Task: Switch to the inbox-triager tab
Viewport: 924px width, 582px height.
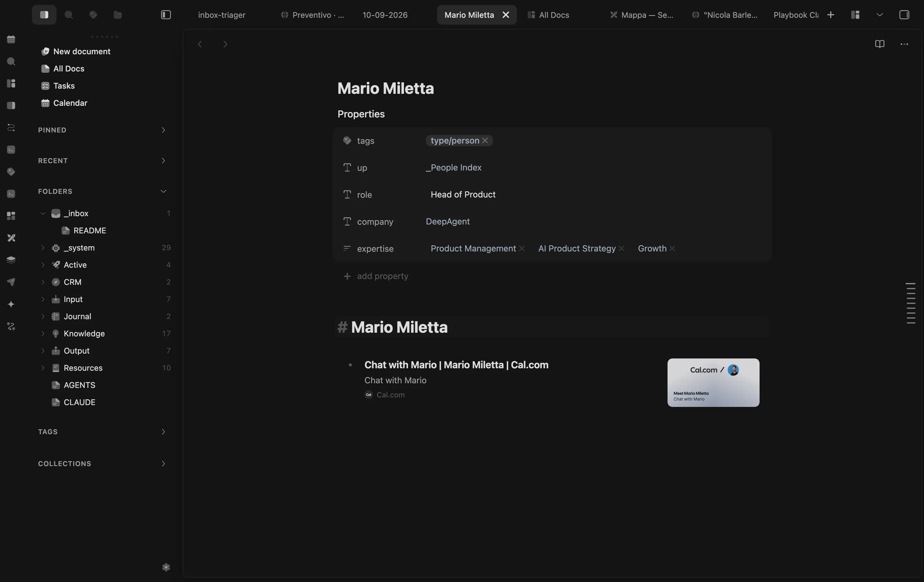Action: click(221, 15)
